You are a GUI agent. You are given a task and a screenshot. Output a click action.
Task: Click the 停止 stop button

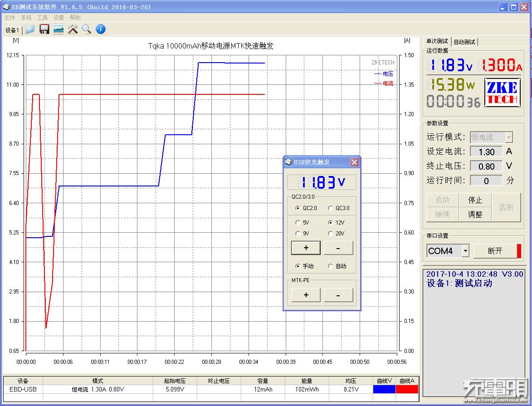tap(475, 201)
